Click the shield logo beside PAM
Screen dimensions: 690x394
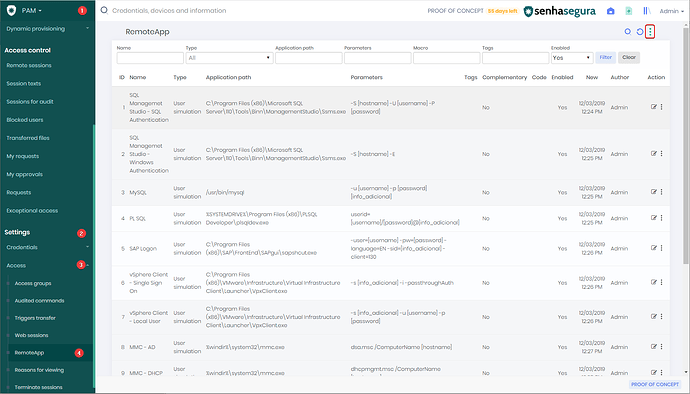pyautogui.click(x=11, y=10)
